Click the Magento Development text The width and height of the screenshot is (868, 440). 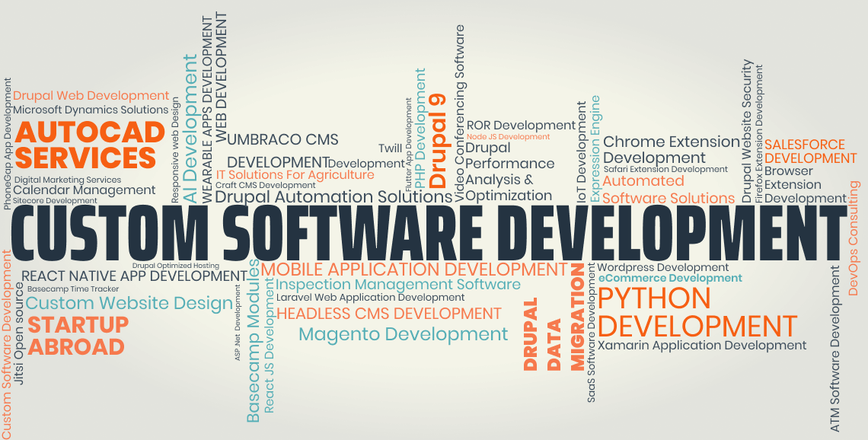point(403,334)
